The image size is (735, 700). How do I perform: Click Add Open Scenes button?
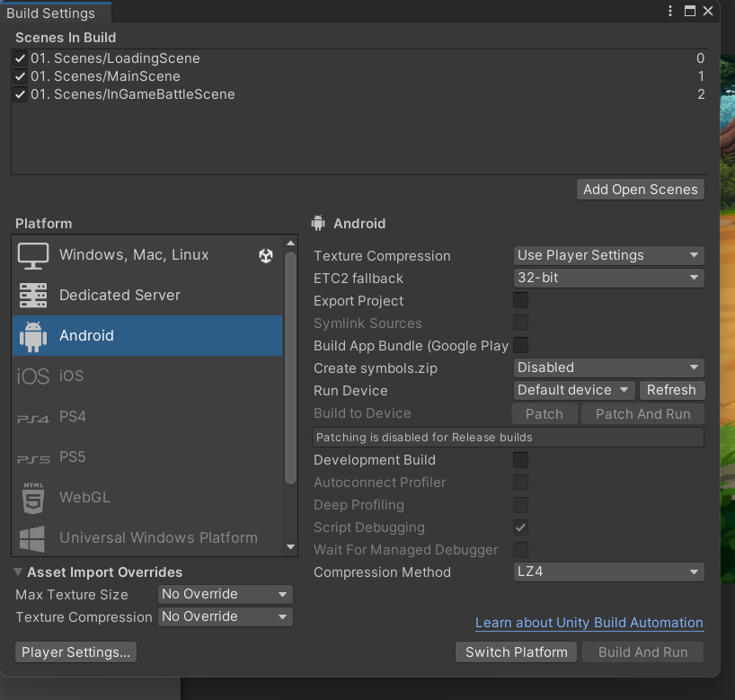[x=641, y=190]
